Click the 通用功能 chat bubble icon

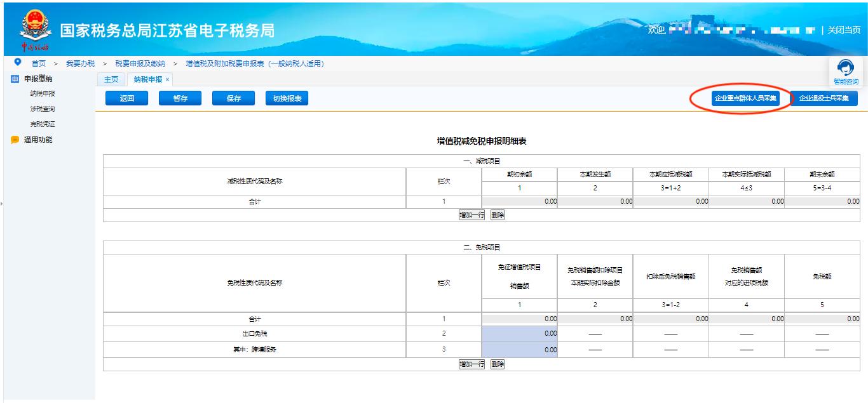coord(15,140)
